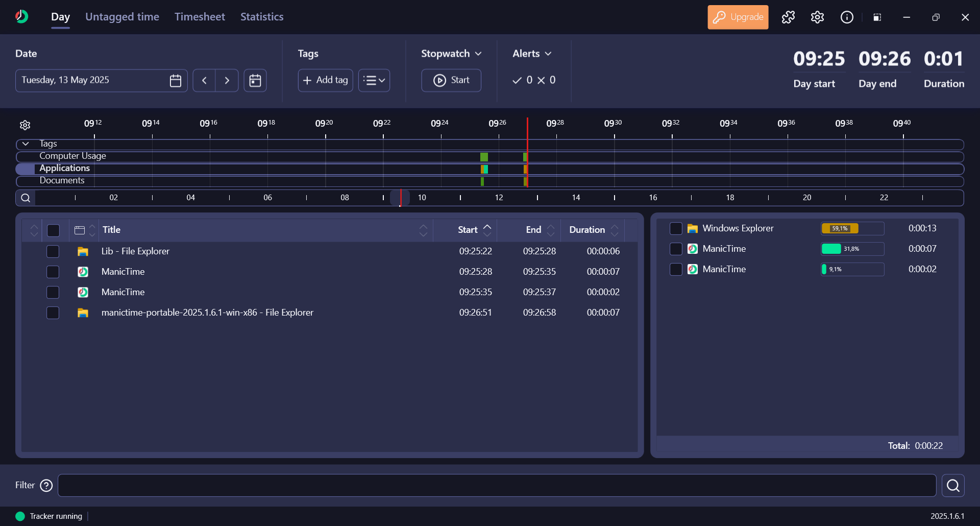Toggle select-all checkbox in table header
The height and width of the screenshot is (526, 980).
[53, 230]
